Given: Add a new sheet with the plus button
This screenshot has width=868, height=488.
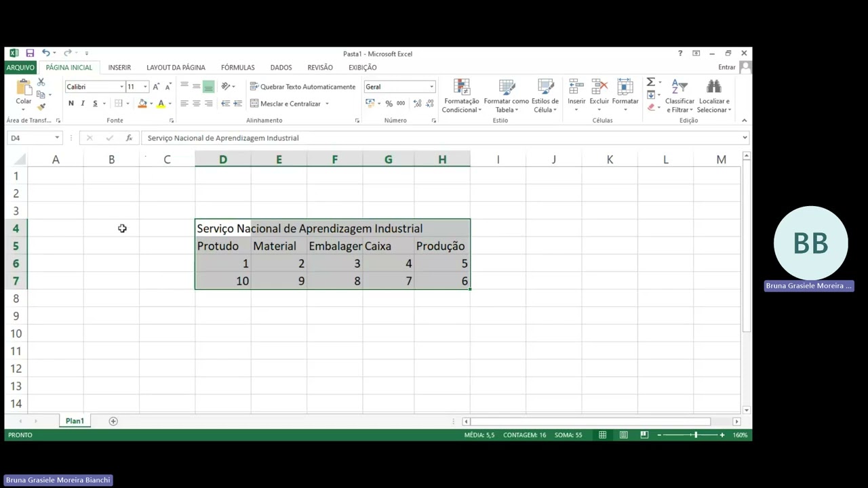Looking at the screenshot, I should [x=113, y=421].
